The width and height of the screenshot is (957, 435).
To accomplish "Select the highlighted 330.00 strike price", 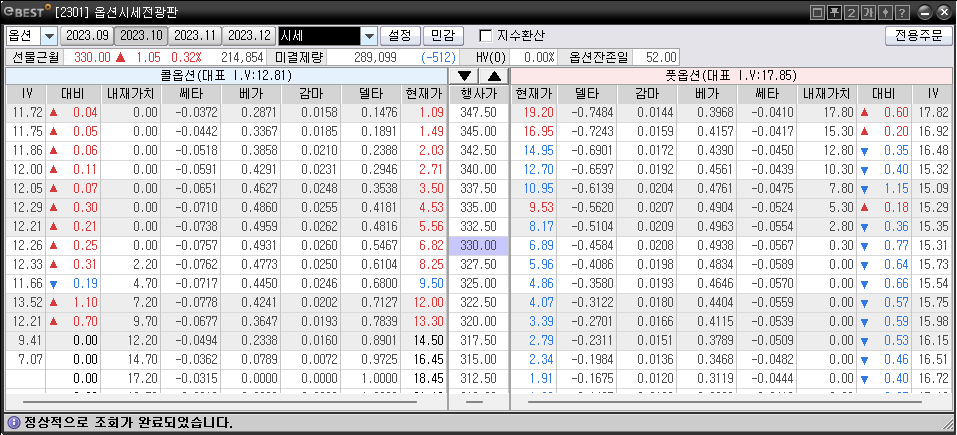I will tap(478, 246).
